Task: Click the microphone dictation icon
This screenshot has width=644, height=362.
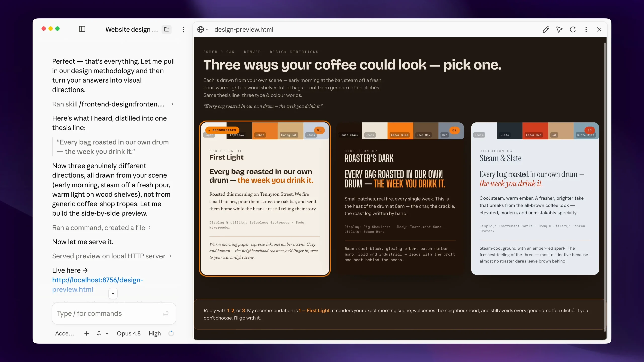Action: pyautogui.click(x=99, y=333)
